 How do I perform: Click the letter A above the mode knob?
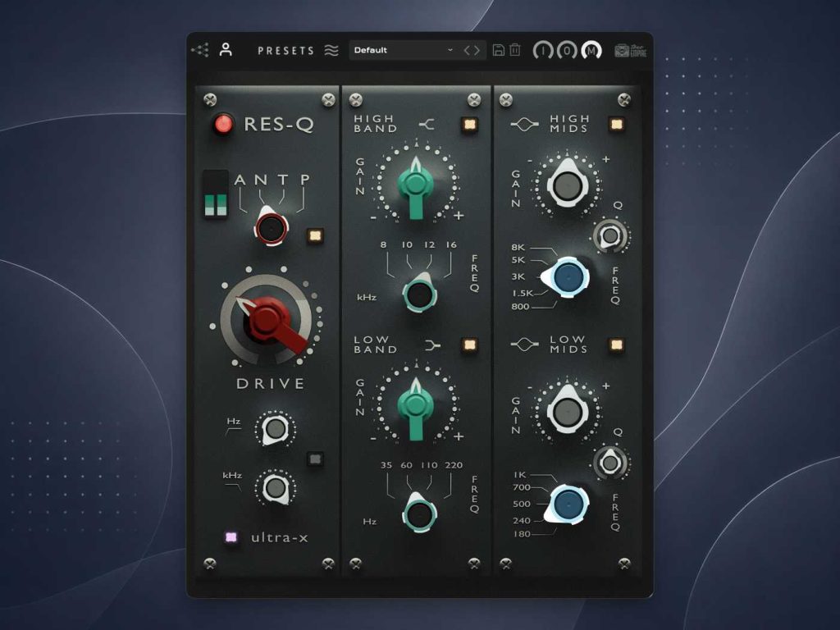point(240,180)
